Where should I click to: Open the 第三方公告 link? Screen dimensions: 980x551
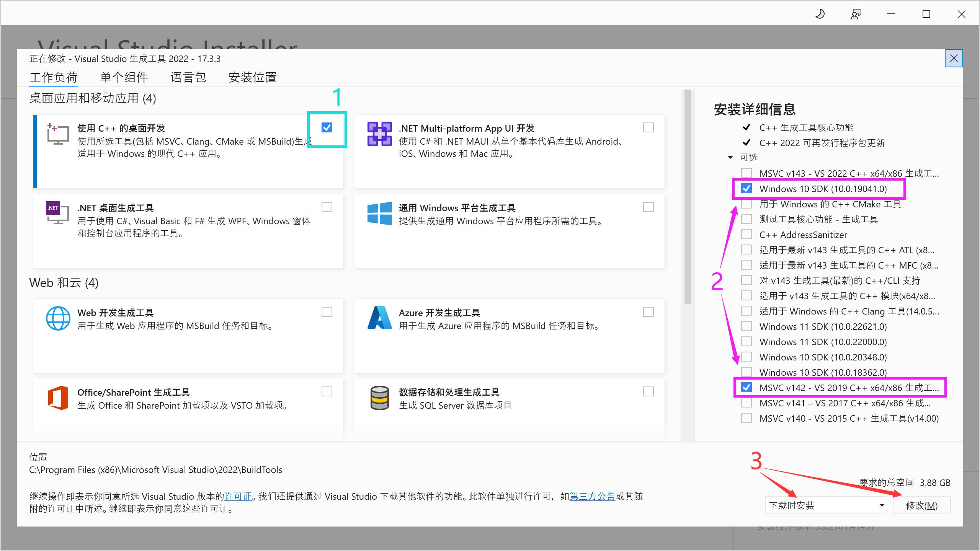click(x=592, y=496)
